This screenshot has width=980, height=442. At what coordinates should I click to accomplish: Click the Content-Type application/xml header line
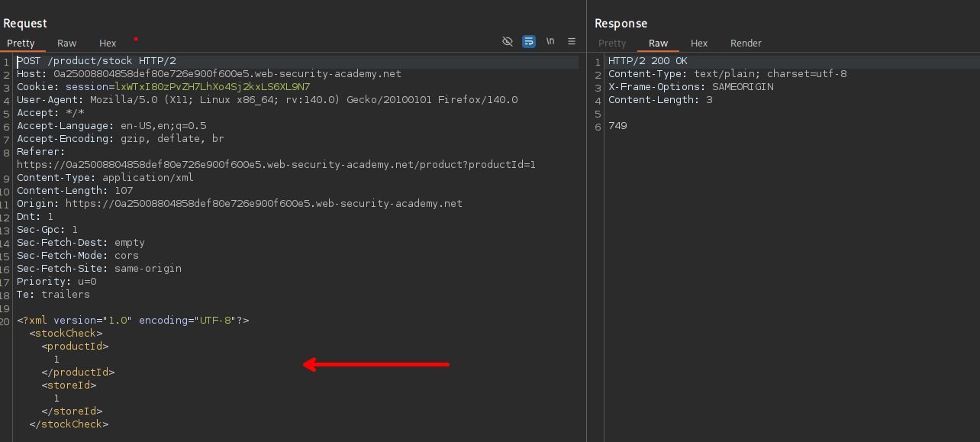pos(105,178)
